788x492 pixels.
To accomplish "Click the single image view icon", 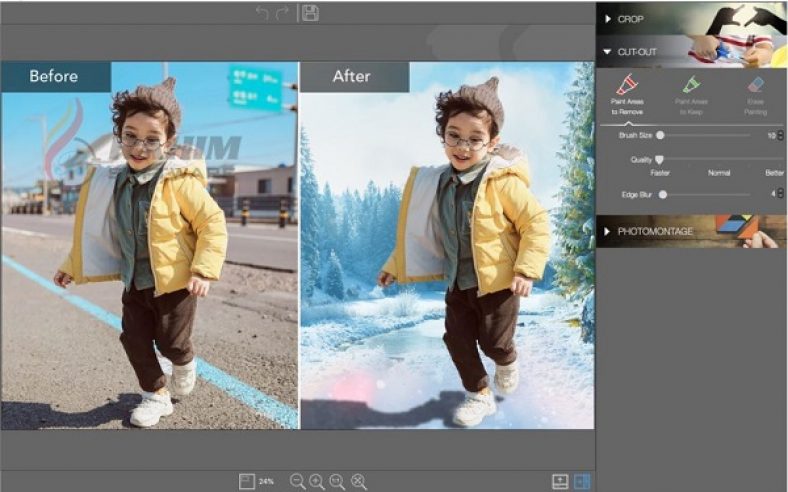I will (560, 481).
